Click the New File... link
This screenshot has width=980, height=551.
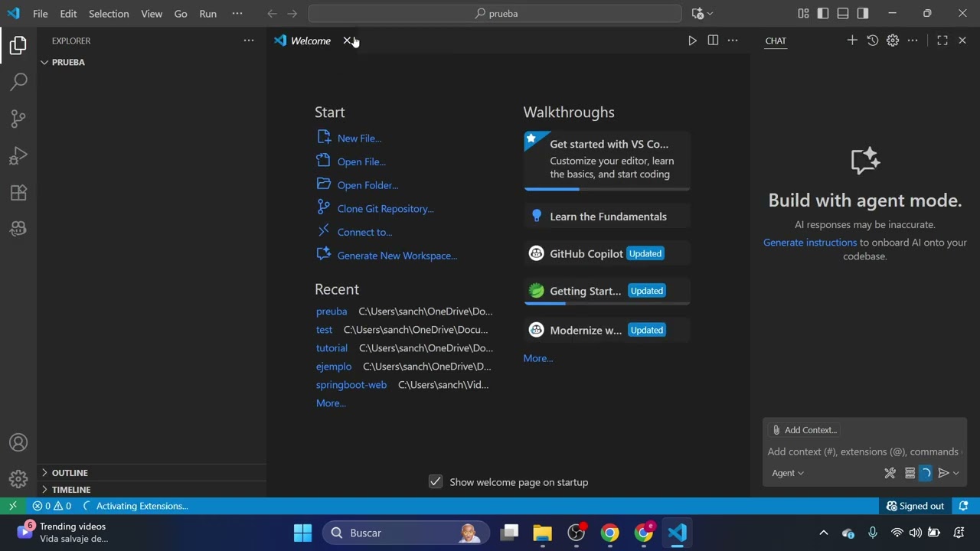click(x=359, y=139)
